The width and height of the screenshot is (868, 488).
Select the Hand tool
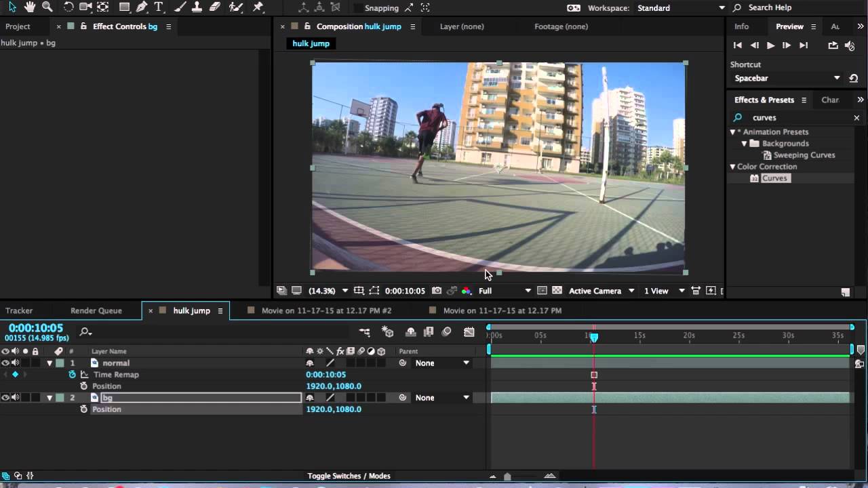(30, 7)
